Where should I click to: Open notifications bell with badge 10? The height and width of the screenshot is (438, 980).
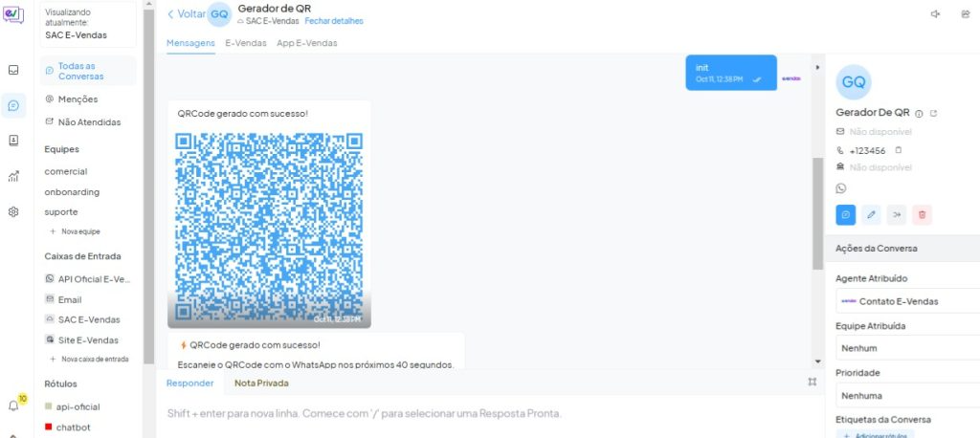[14, 405]
